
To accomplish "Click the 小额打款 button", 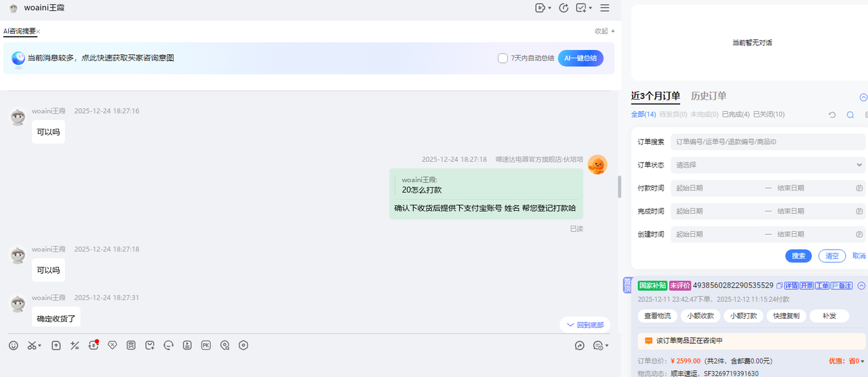I will (743, 316).
